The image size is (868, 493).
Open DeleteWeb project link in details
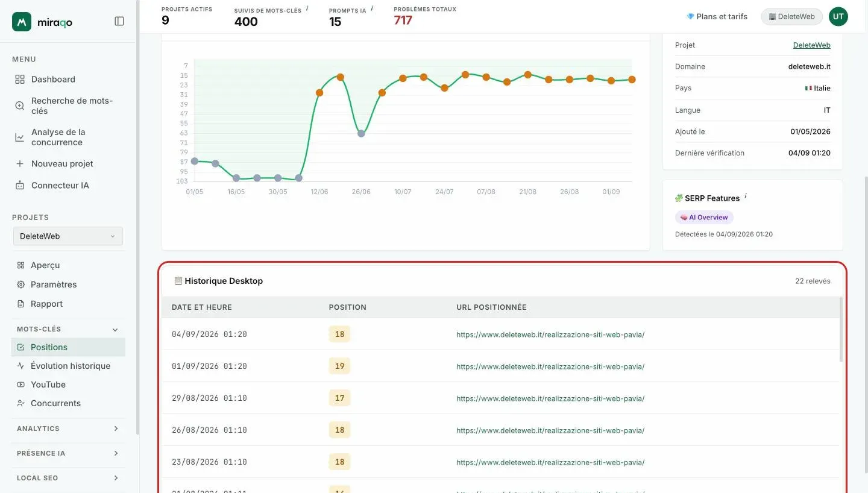pyautogui.click(x=811, y=45)
